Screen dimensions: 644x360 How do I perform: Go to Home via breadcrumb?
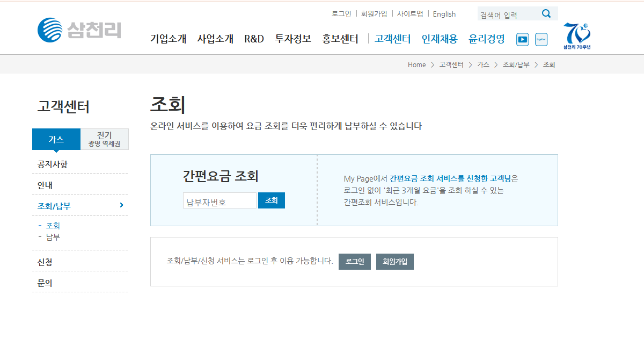tap(416, 64)
